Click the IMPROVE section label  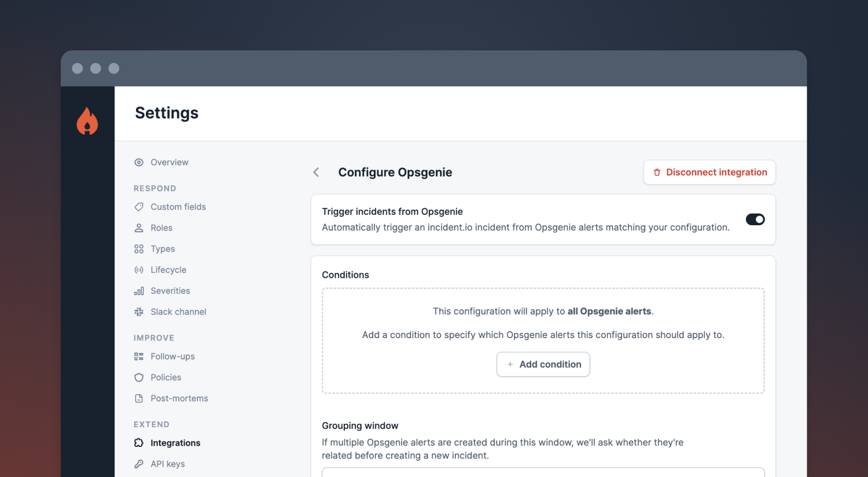(x=154, y=338)
